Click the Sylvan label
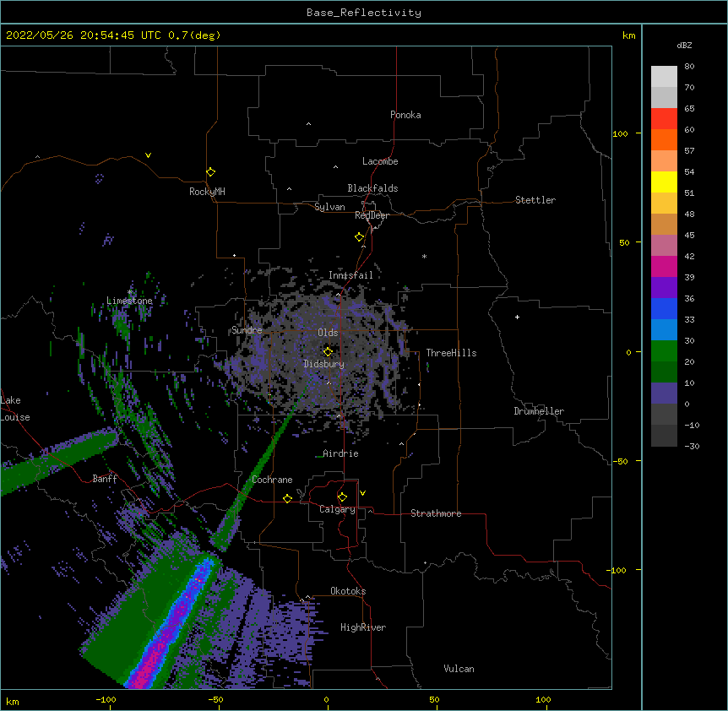Image resolution: width=728 pixels, height=711 pixels. (x=329, y=207)
